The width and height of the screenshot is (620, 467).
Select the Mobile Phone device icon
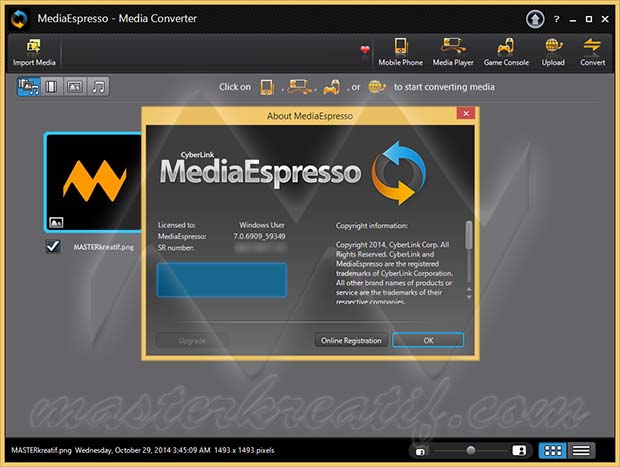point(400,52)
